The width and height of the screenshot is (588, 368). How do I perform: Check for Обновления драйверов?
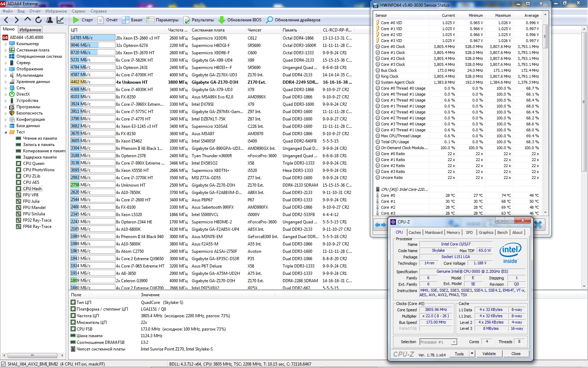click(293, 20)
